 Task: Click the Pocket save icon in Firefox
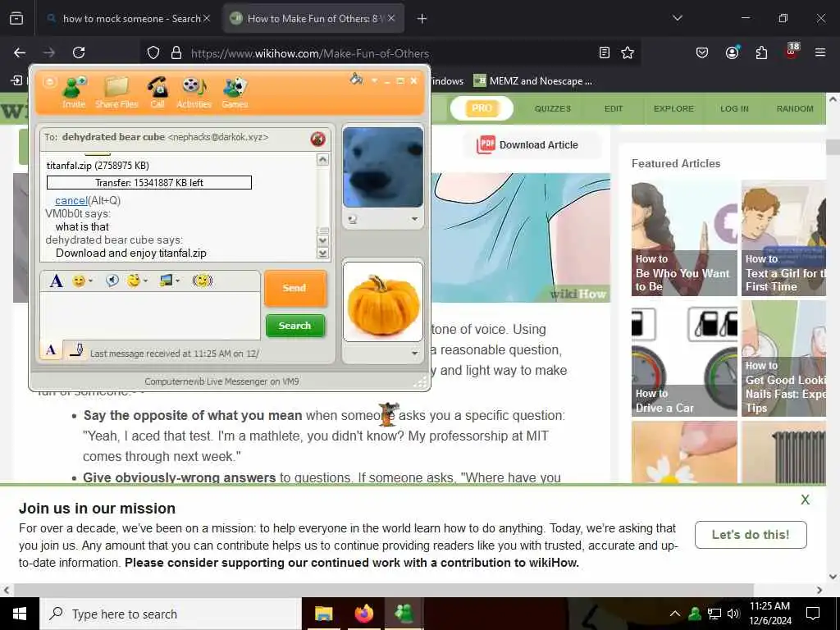coord(702,52)
